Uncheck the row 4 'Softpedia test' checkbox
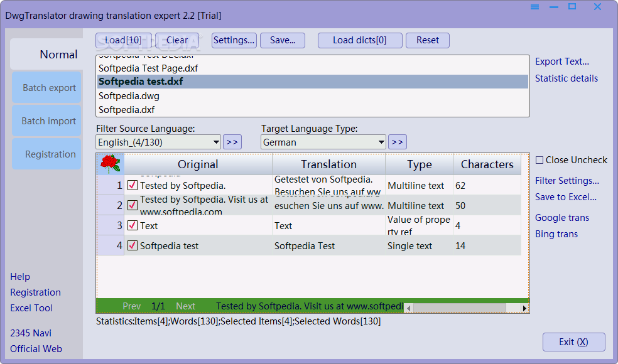This screenshot has width=618, height=364. [133, 245]
